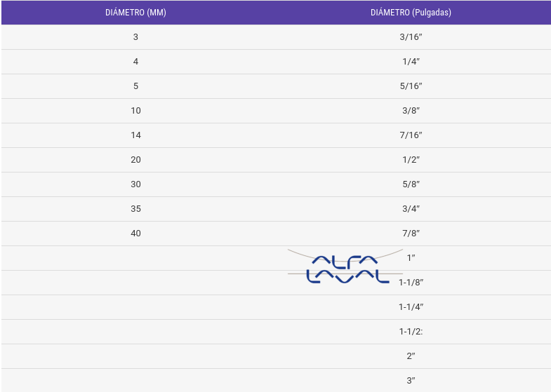This screenshot has width=551, height=392.
Task: Select the 7/16″ inch diameter cell
Action: (x=411, y=135)
